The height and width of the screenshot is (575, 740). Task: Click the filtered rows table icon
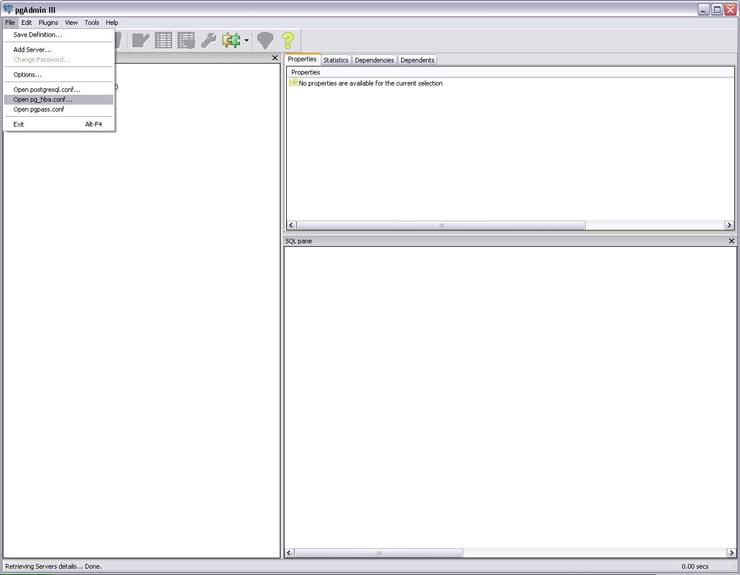point(186,41)
